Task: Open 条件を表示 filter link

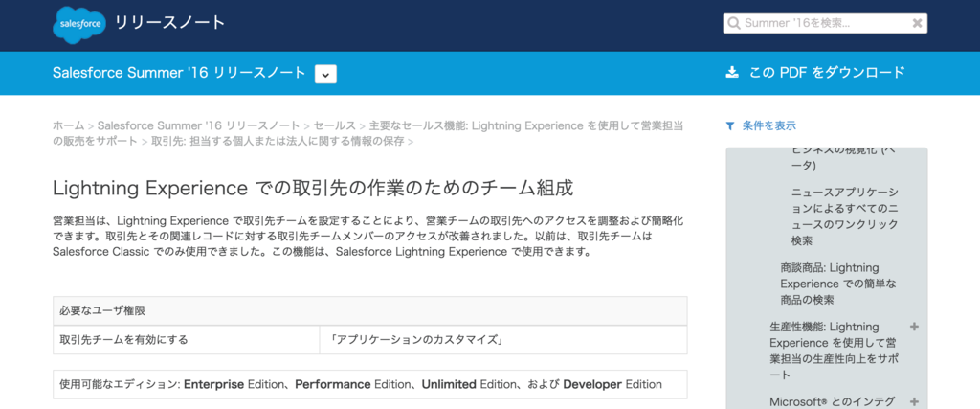Action: pos(768,125)
